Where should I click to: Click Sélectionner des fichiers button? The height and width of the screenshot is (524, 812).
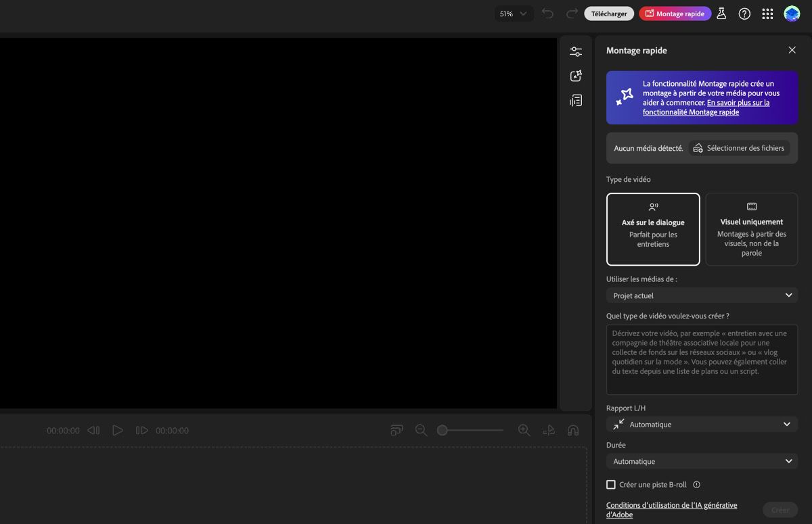(739, 148)
